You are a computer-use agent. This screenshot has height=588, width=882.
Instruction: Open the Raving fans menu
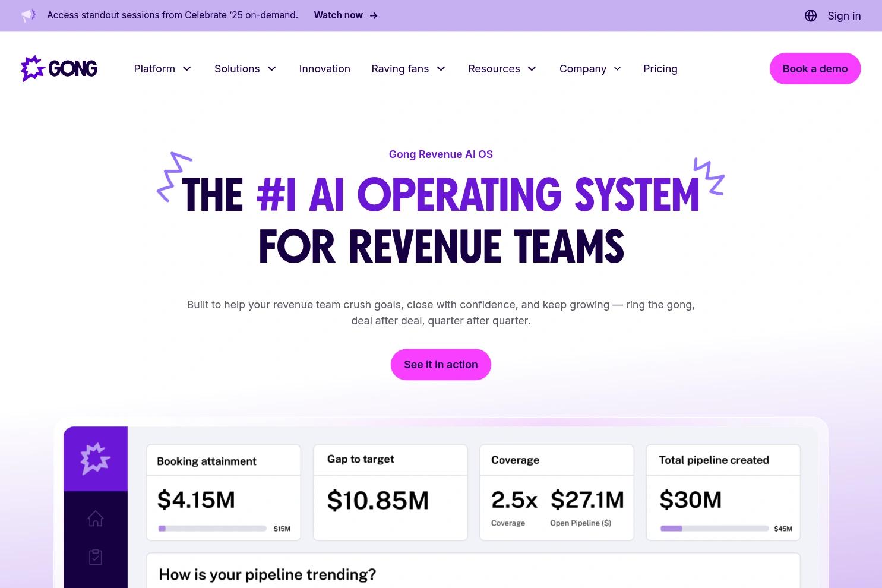pyautogui.click(x=400, y=69)
